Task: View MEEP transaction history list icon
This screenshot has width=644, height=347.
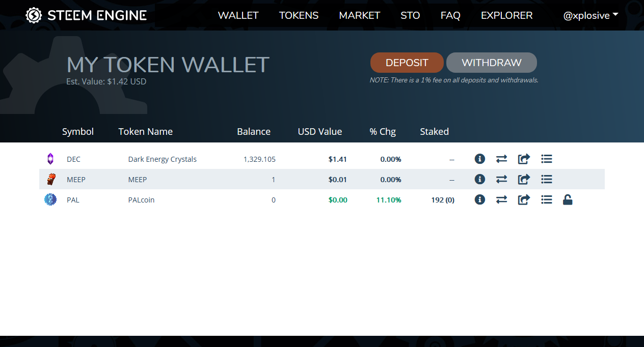Action: [x=547, y=179]
